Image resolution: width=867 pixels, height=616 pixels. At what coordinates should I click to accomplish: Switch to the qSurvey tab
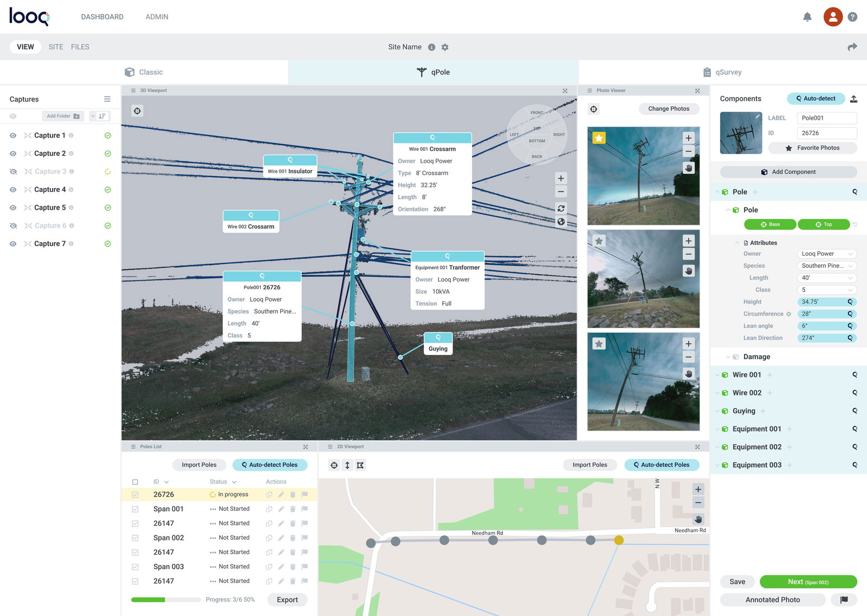[x=729, y=72]
